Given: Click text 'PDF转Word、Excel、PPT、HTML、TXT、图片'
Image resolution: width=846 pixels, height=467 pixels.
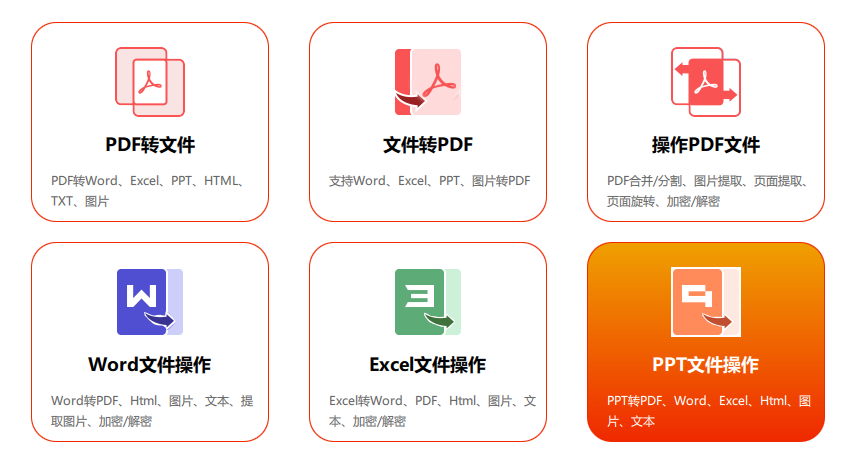Looking at the screenshot, I should [148, 191].
